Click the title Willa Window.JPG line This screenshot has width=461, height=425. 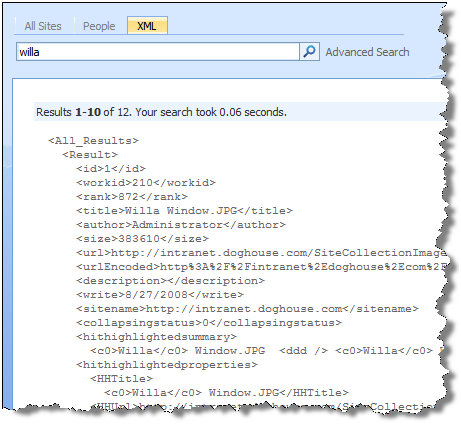click(x=184, y=211)
